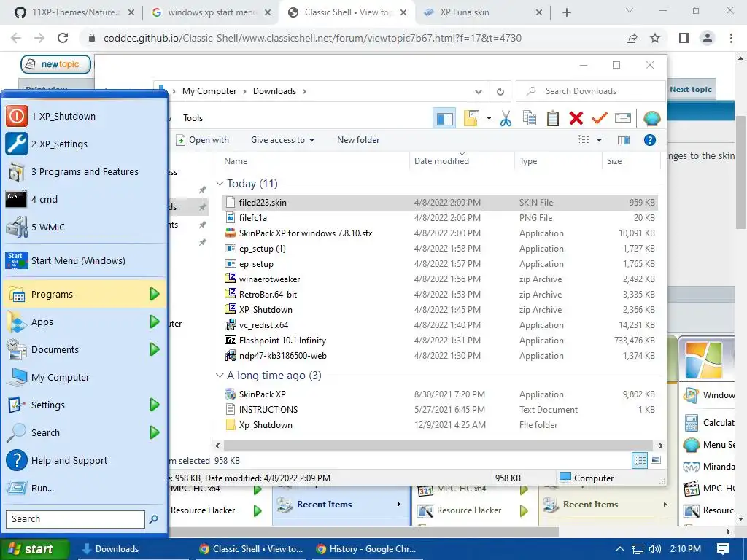The image size is (747, 560).
Task: Click the Explorer Copy icon
Action: (x=530, y=118)
